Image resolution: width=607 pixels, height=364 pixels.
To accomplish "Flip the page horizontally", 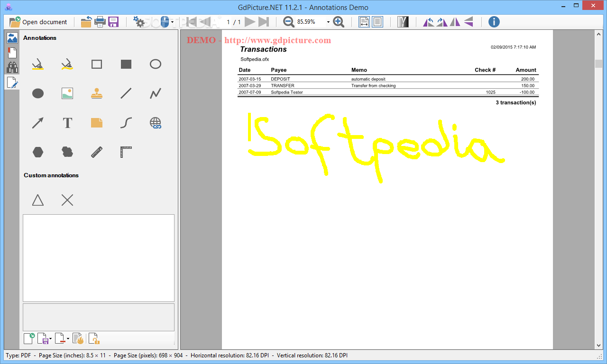I will [x=455, y=22].
